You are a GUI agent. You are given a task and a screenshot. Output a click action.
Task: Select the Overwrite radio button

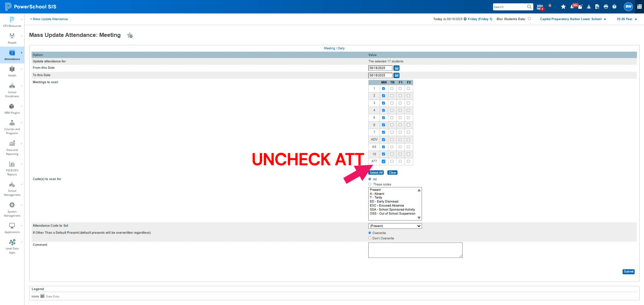[370, 233]
